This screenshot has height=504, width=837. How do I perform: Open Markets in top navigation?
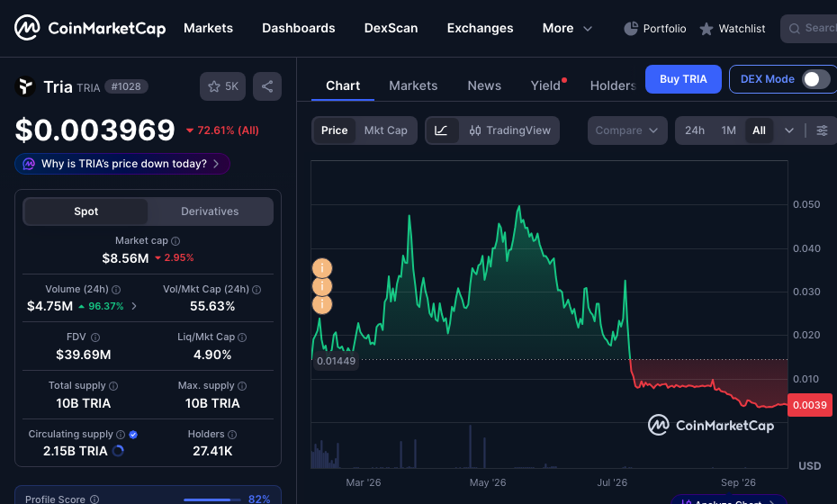[208, 28]
